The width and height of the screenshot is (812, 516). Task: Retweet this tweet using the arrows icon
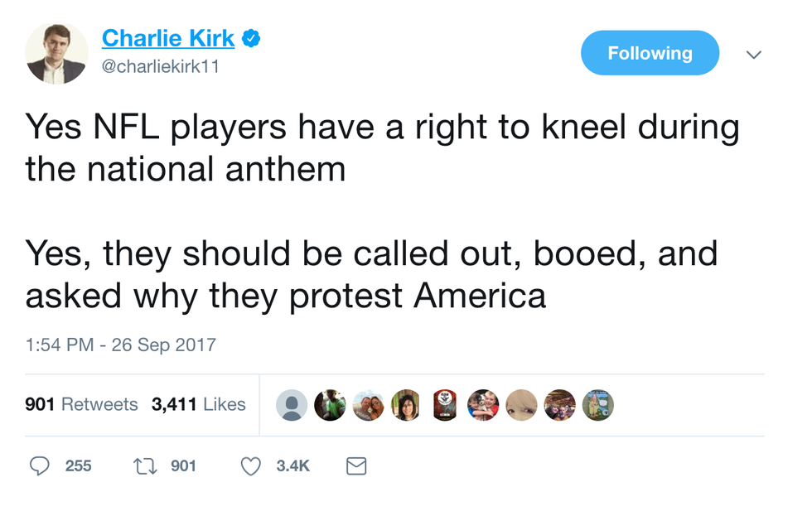coord(146,466)
